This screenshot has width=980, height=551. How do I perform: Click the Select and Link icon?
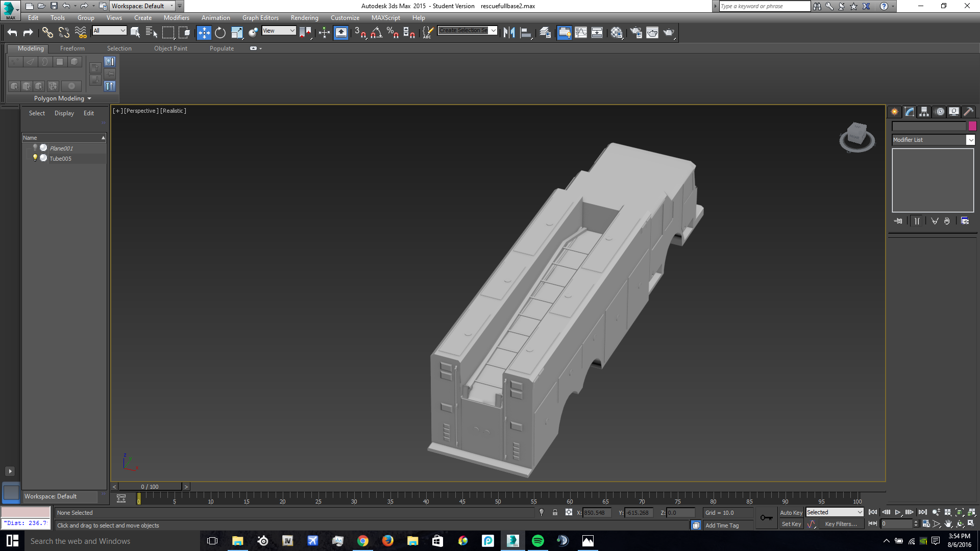pyautogui.click(x=47, y=33)
